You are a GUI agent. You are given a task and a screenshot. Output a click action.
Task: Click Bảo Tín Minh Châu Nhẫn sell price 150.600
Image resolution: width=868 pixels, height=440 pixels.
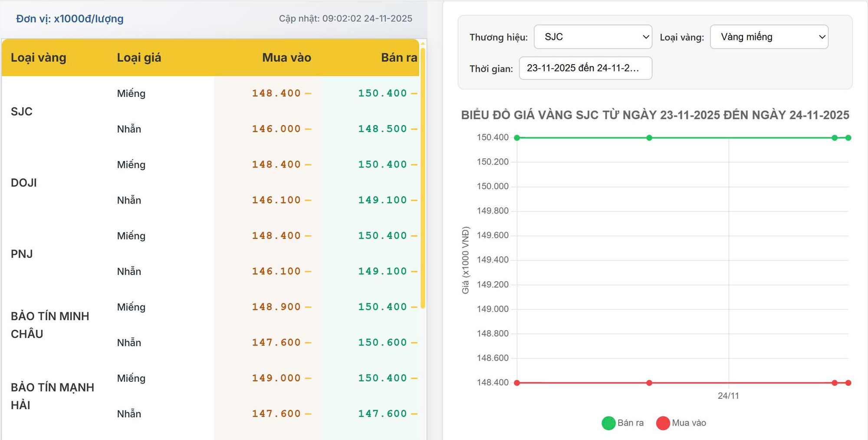(382, 342)
